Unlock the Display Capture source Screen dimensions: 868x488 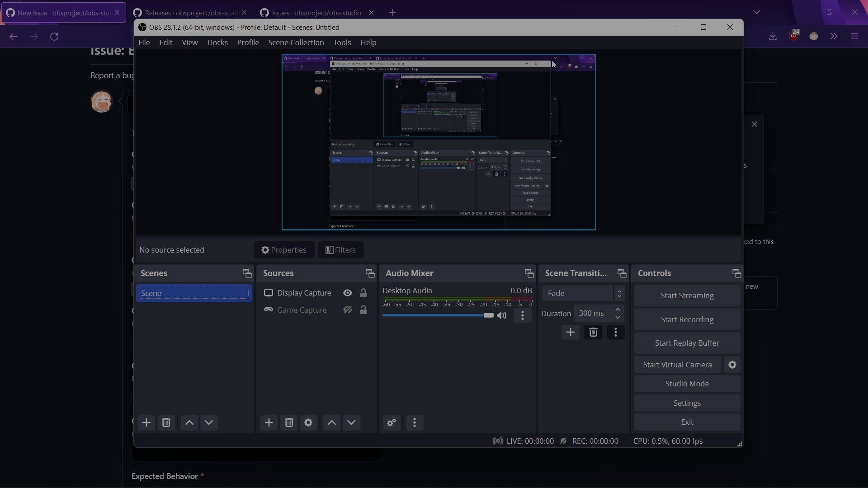point(363,293)
